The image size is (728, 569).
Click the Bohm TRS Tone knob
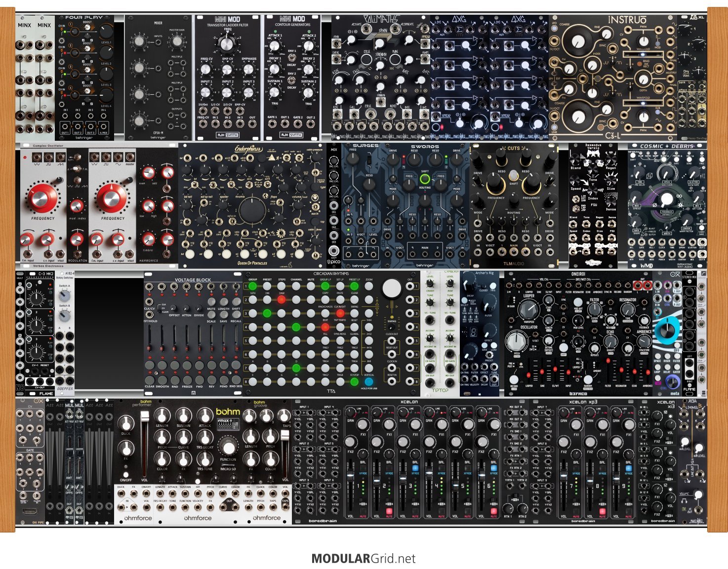[x=204, y=459]
